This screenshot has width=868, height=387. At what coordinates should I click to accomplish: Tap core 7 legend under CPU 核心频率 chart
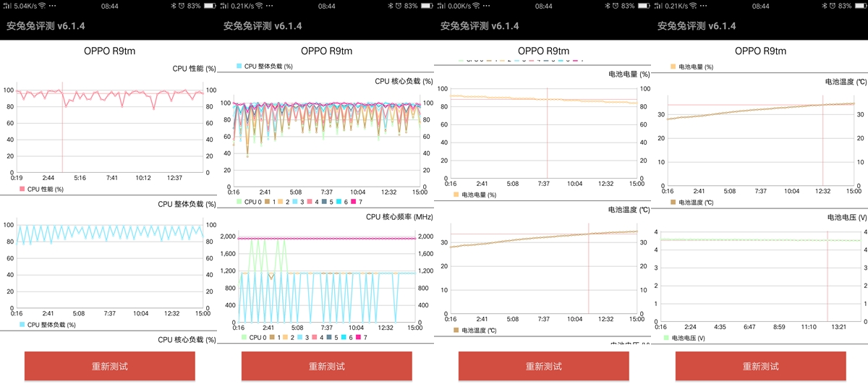(361, 337)
